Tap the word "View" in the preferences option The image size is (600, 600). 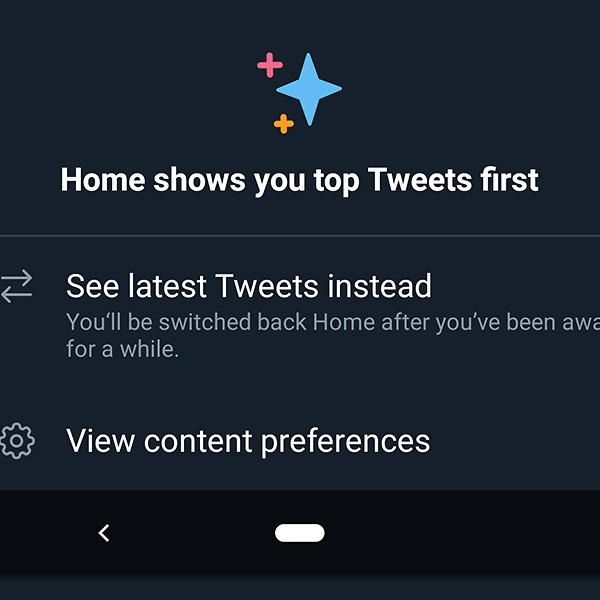[97, 441]
